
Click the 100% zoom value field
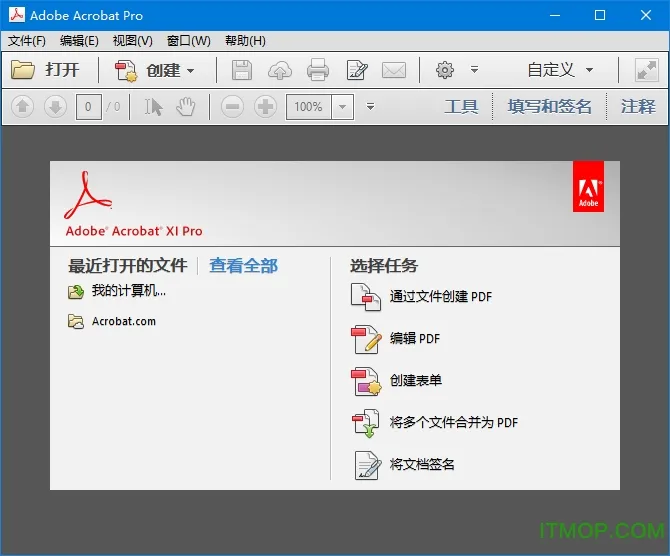309,106
